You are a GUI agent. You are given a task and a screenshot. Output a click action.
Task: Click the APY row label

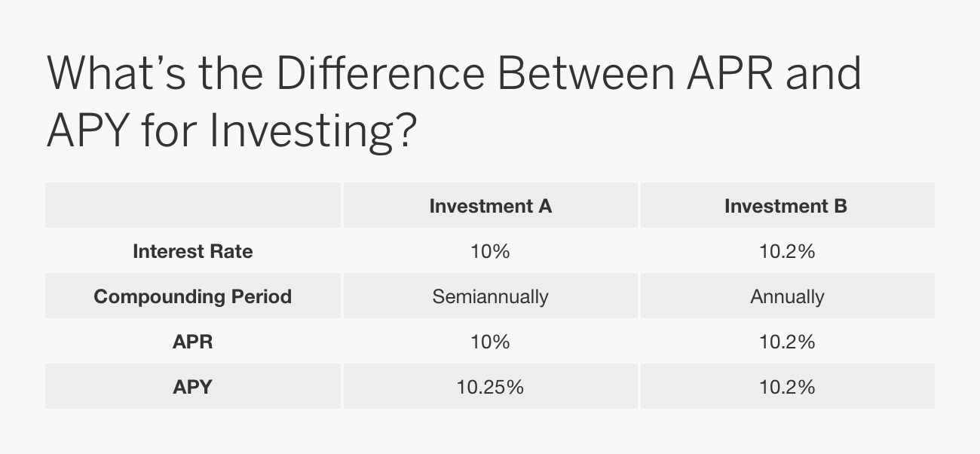[x=192, y=387]
